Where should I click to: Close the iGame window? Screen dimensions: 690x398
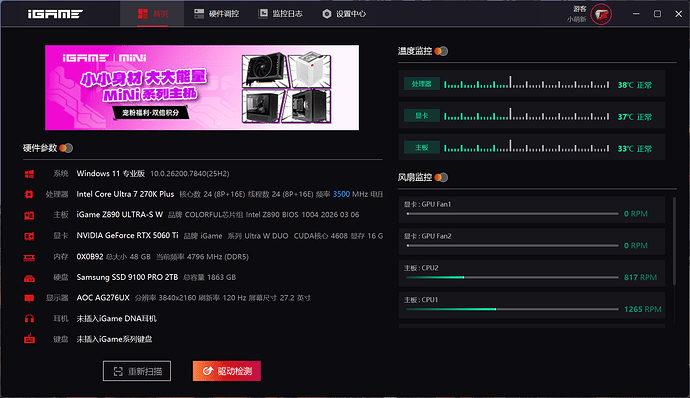tap(679, 14)
